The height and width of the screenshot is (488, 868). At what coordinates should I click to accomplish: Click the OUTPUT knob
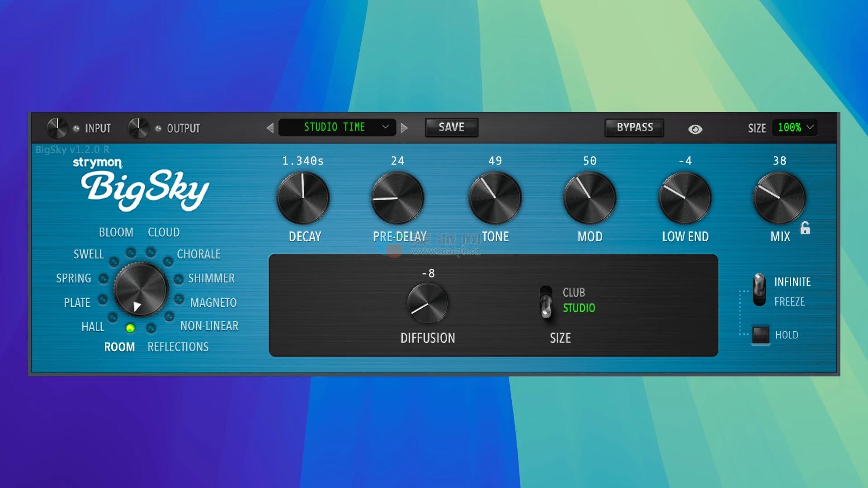click(x=138, y=128)
